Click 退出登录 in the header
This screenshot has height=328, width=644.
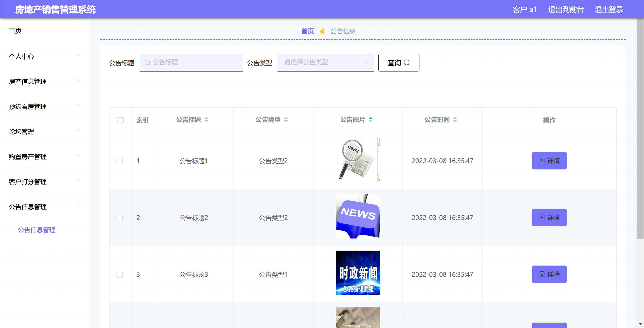(x=609, y=9)
